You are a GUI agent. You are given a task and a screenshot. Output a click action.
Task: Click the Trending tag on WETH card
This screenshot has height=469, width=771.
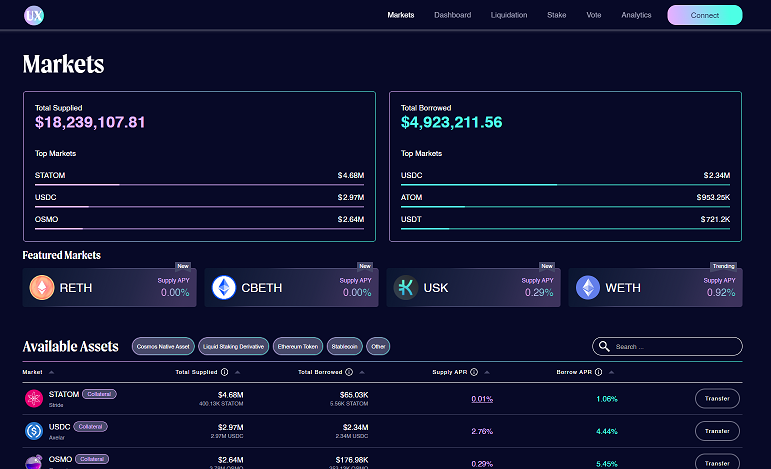723,266
